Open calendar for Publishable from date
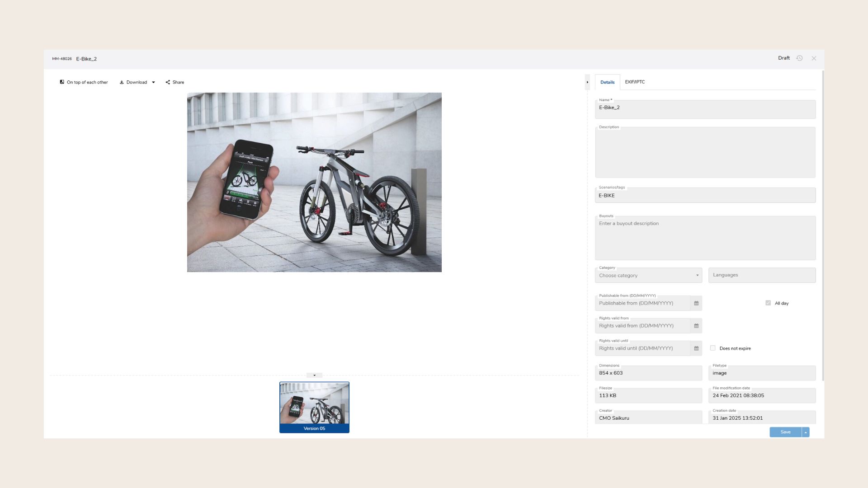Screen dimensions: 868x488 696,303
